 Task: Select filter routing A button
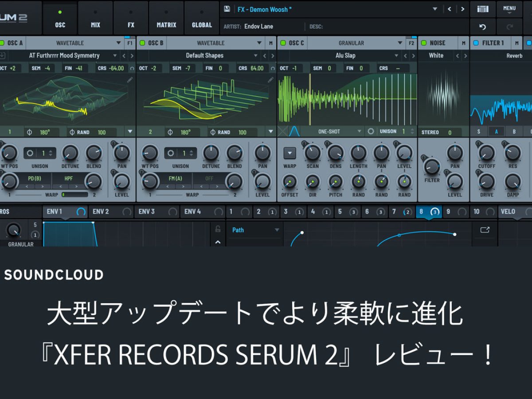[497, 132]
